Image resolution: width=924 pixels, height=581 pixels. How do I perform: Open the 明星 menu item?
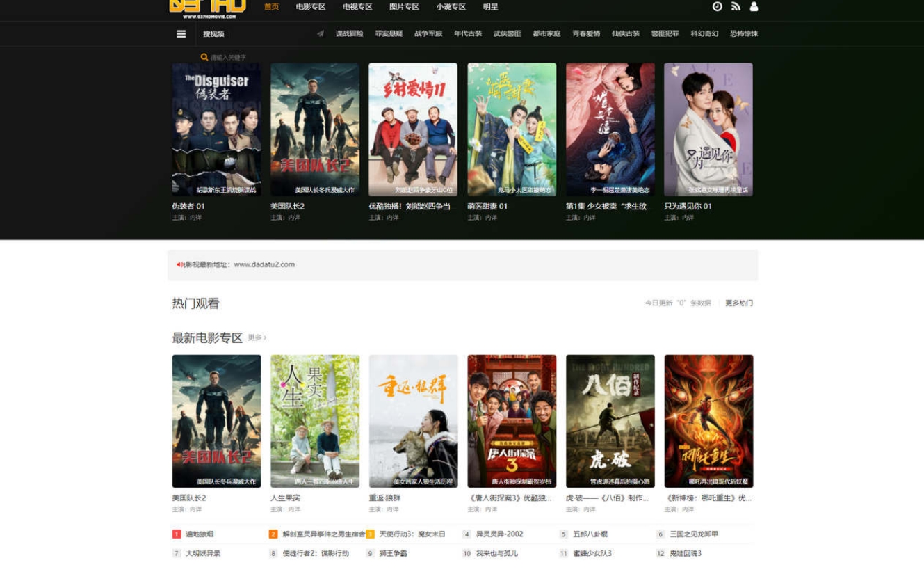pyautogui.click(x=490, y=7)
